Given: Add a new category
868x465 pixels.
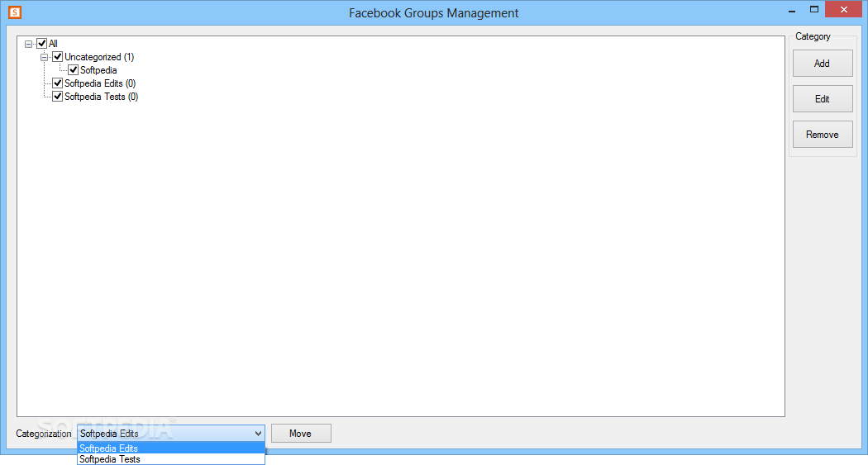Looking at the screenshot, I should tap(823, 64).
